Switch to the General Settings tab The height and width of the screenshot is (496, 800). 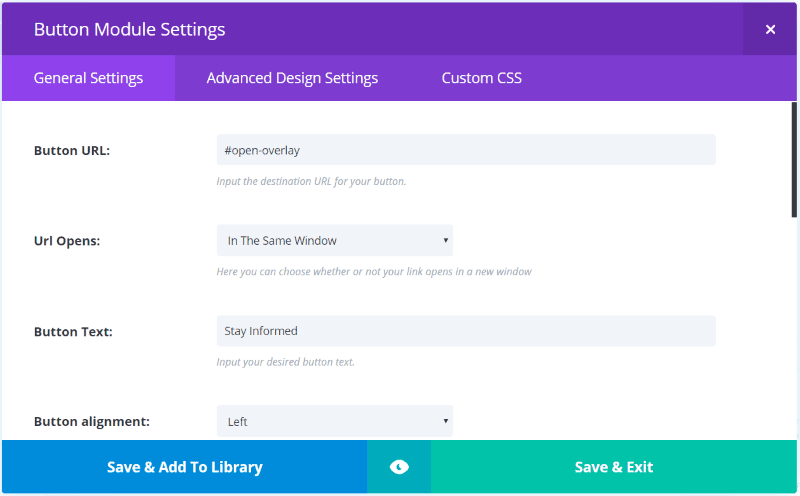(88, 78)
